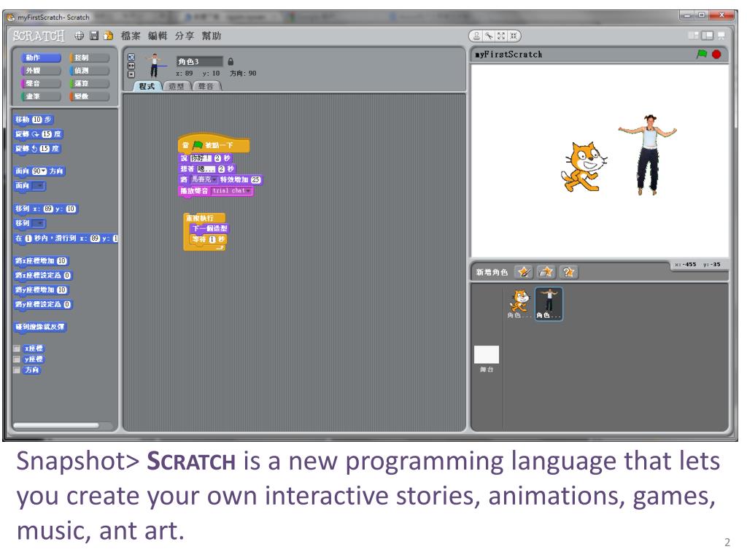Select the 動作 block category

[x=41, y=58]
